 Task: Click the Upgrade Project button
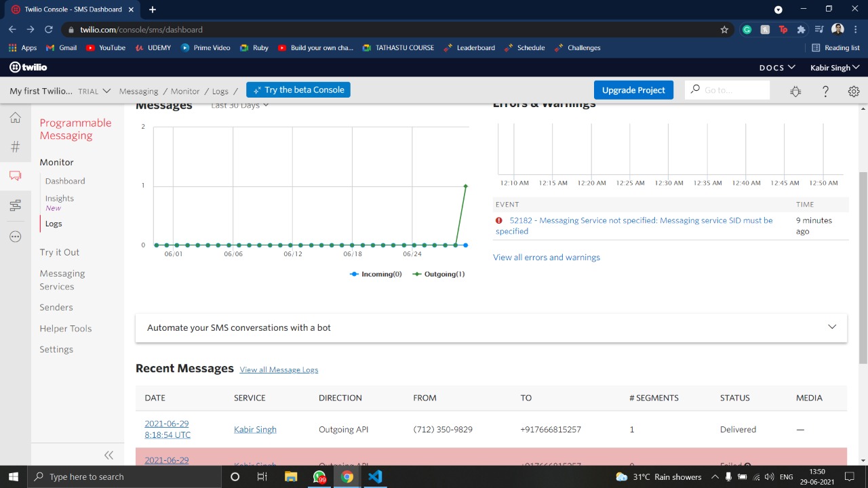pyautogui.click(x=633, y=90)
